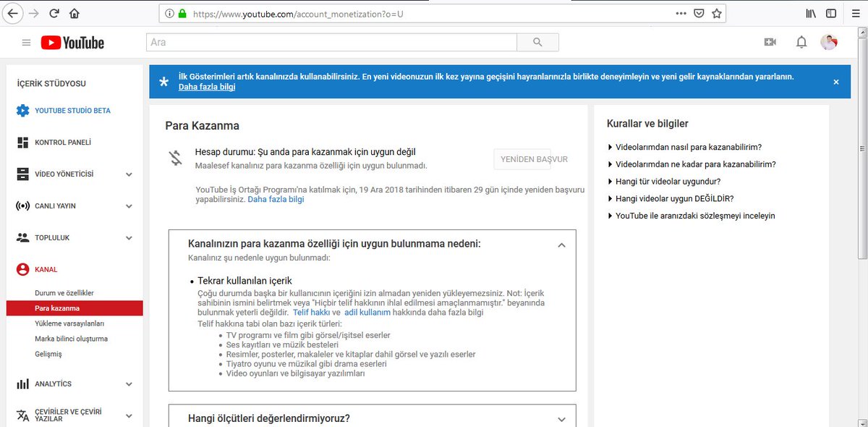Click Daha fazla bilgi after yapabilirsiniz
The image size is (868, 427).
(276, 199)
